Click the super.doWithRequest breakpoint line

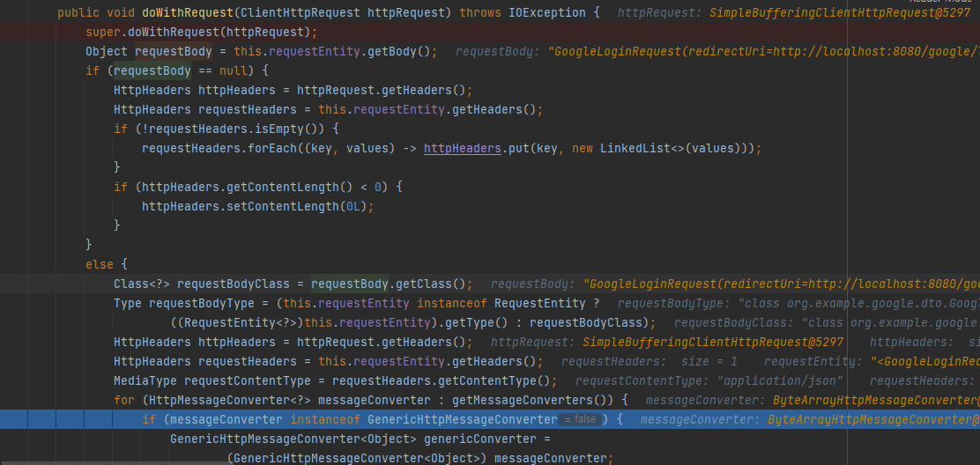click(490, 32)
